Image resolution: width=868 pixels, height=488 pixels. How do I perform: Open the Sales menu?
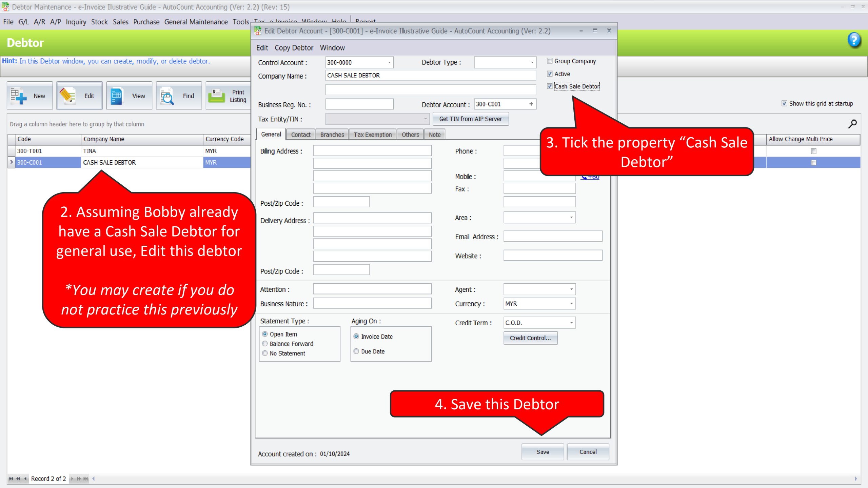tap(120, 22)
